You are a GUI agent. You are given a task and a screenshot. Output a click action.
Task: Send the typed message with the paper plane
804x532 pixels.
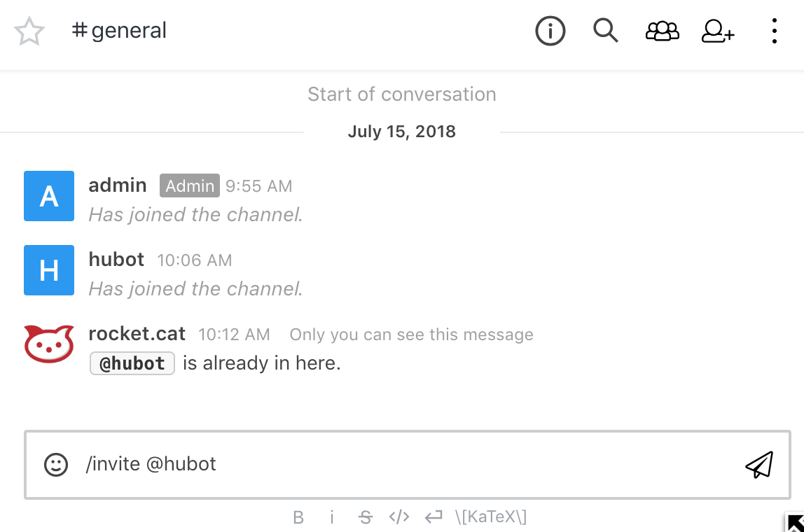(x=760, y=464)
